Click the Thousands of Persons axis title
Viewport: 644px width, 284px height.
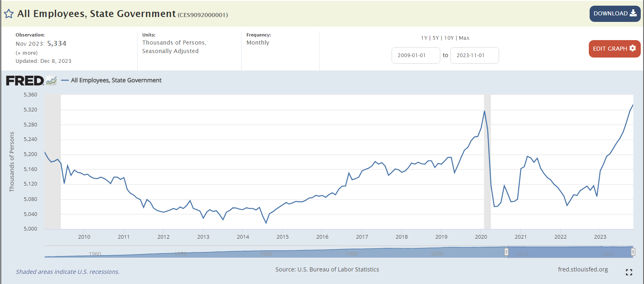click(x=12, y=162)
